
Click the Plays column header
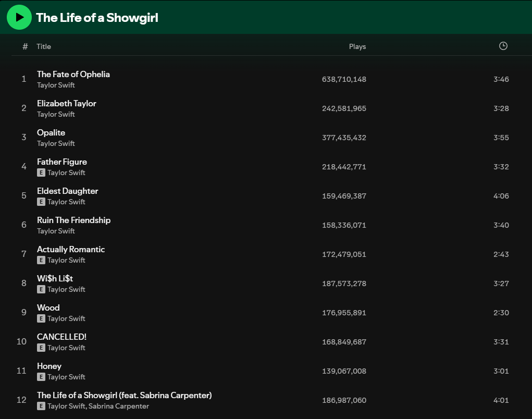(357, 46)
